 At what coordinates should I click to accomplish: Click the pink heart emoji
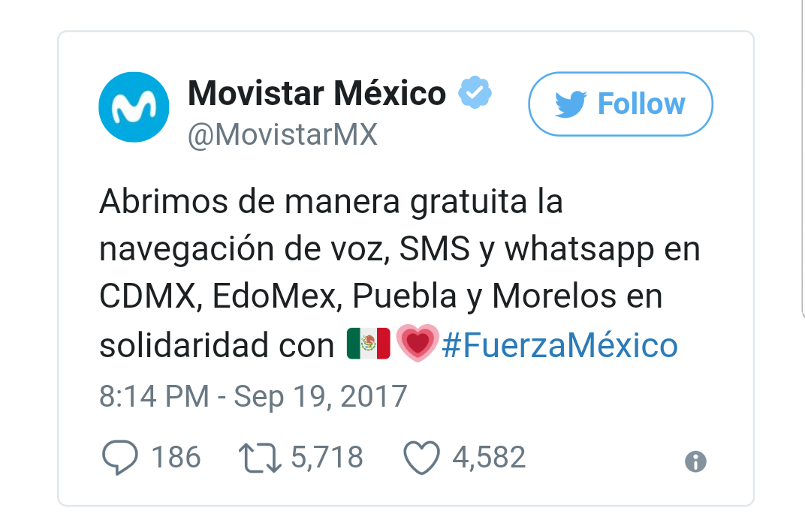[418, 343]
